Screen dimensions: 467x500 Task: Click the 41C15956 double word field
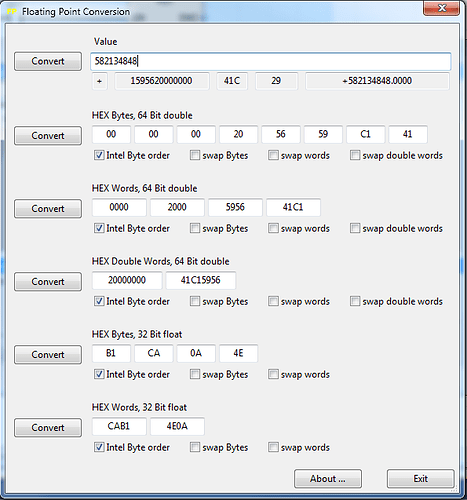pos(201,280)
